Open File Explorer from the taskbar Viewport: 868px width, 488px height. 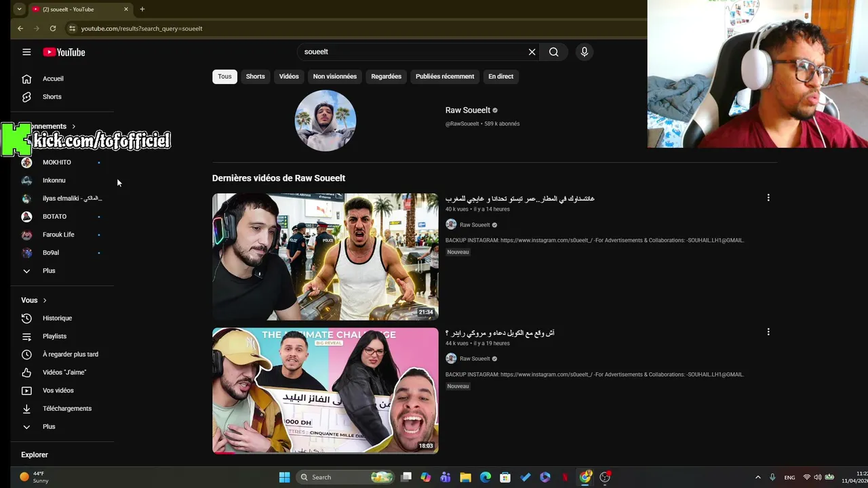pos(465,477)
